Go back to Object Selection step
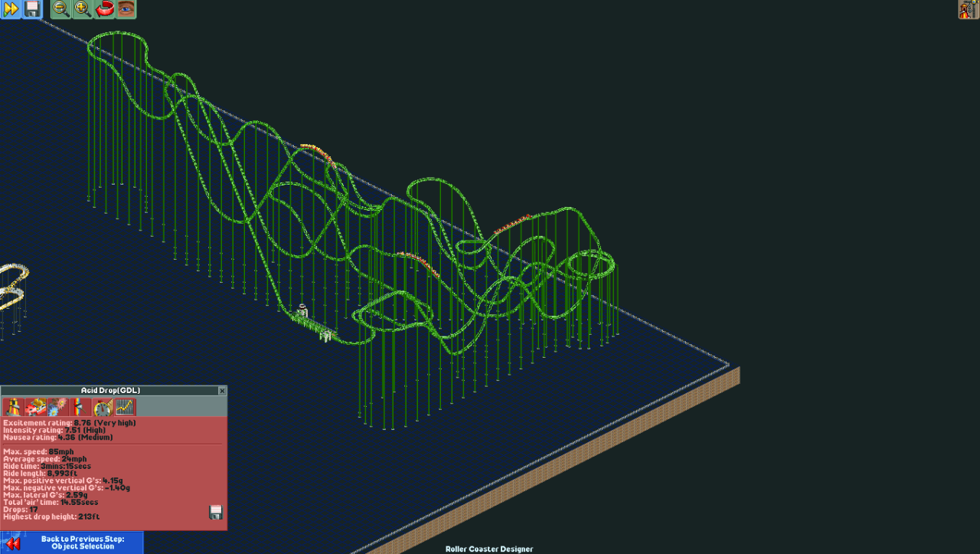The image size is (980, 554). tap(71, 543)
